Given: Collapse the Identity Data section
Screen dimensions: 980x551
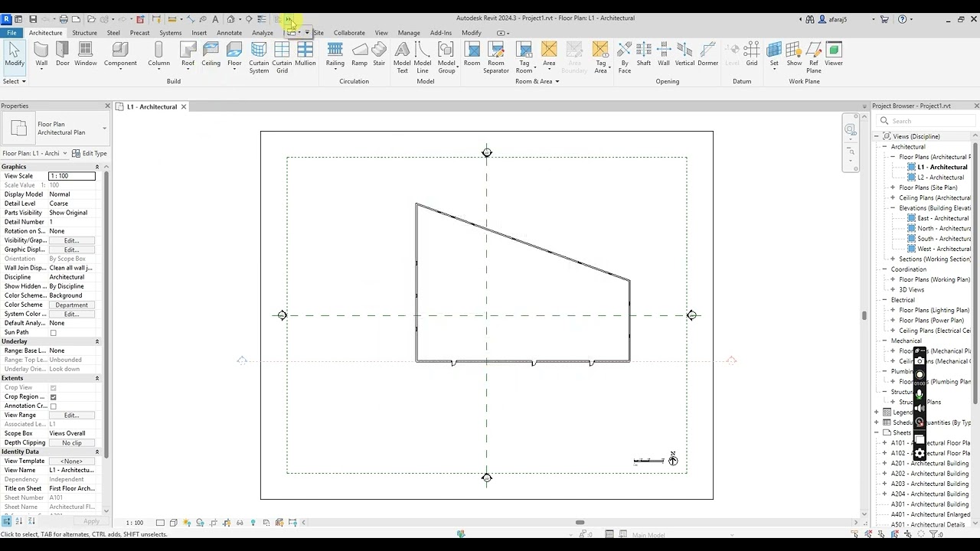Looking at the screenshot, I should [97, 452].
